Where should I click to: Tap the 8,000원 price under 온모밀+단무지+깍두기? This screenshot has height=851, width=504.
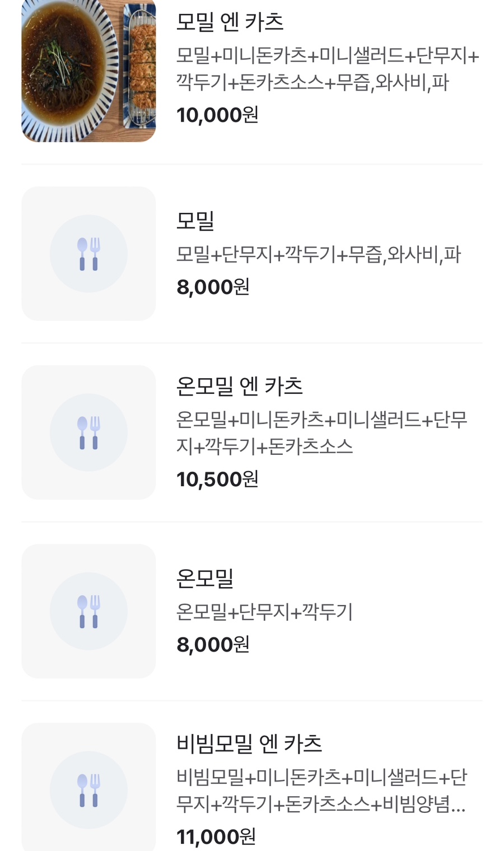pos(213,645)
